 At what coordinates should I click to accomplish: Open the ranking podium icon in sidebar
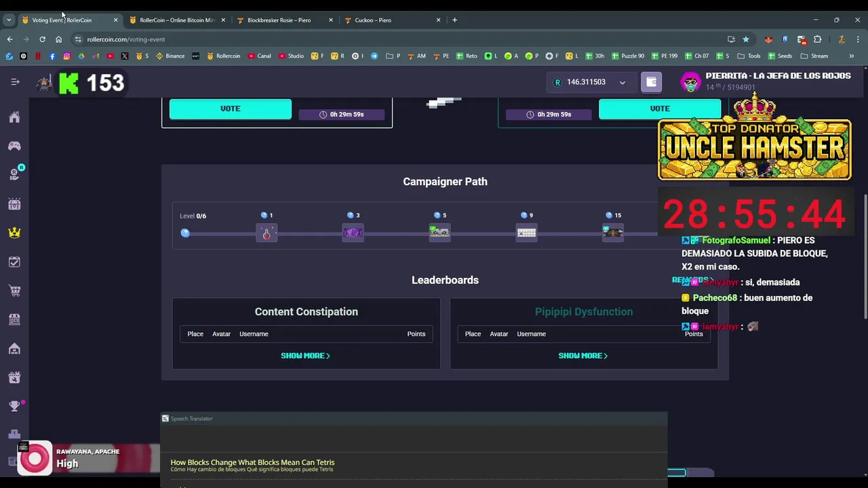click(x=14, y=434)
